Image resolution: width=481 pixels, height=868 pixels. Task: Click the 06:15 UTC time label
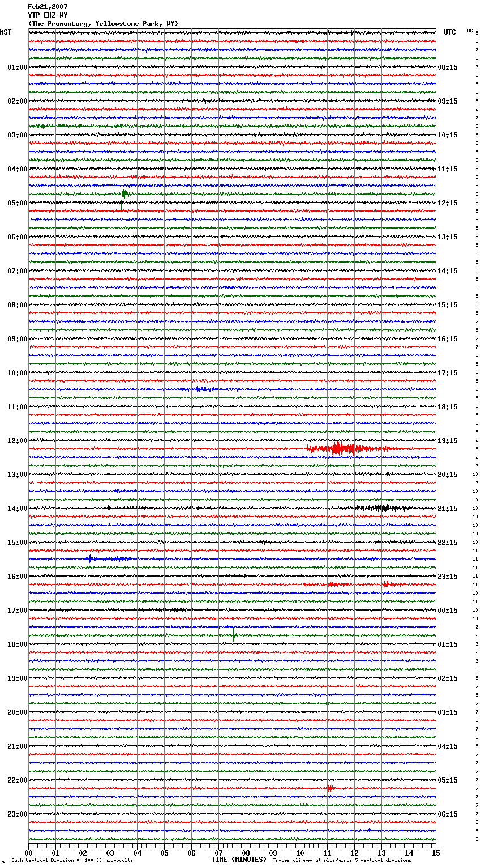pyautogui.click(x=448, y=814)
